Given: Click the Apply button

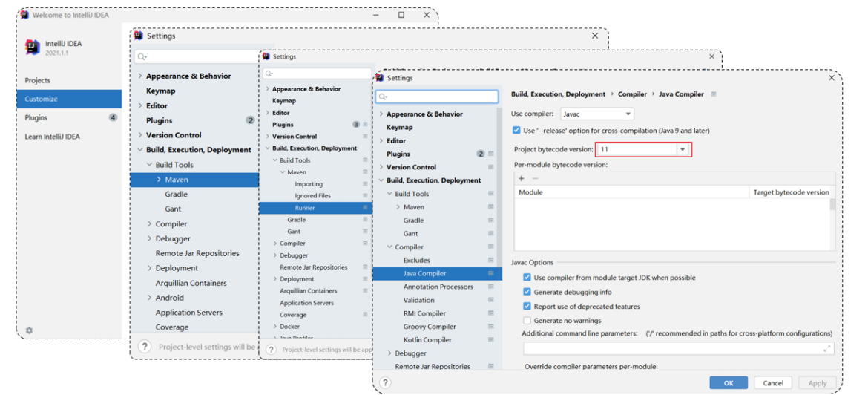Looking at the screenshot, I should [818, 383].
